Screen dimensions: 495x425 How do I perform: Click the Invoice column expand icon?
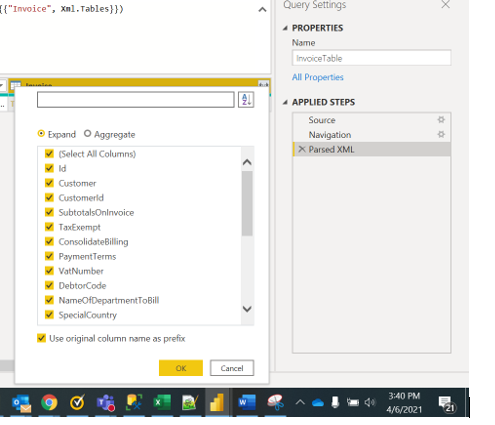click(263, 85)
